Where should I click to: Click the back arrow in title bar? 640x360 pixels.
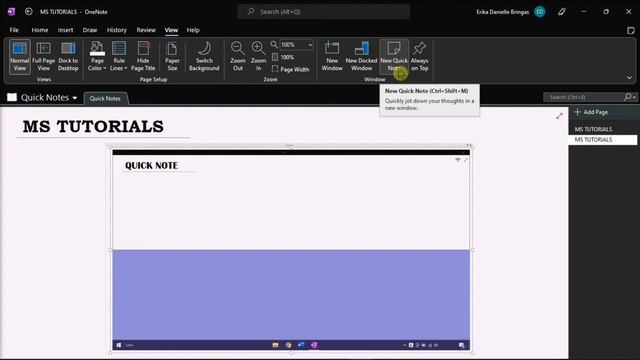tap(29, 11)
